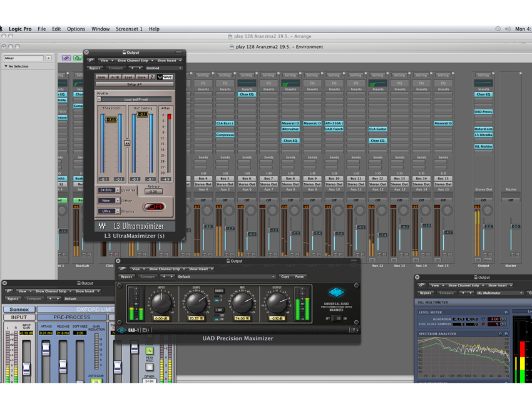532x399 pixels.
Task: Open the File menu
Action: click(x=42, y=29)
